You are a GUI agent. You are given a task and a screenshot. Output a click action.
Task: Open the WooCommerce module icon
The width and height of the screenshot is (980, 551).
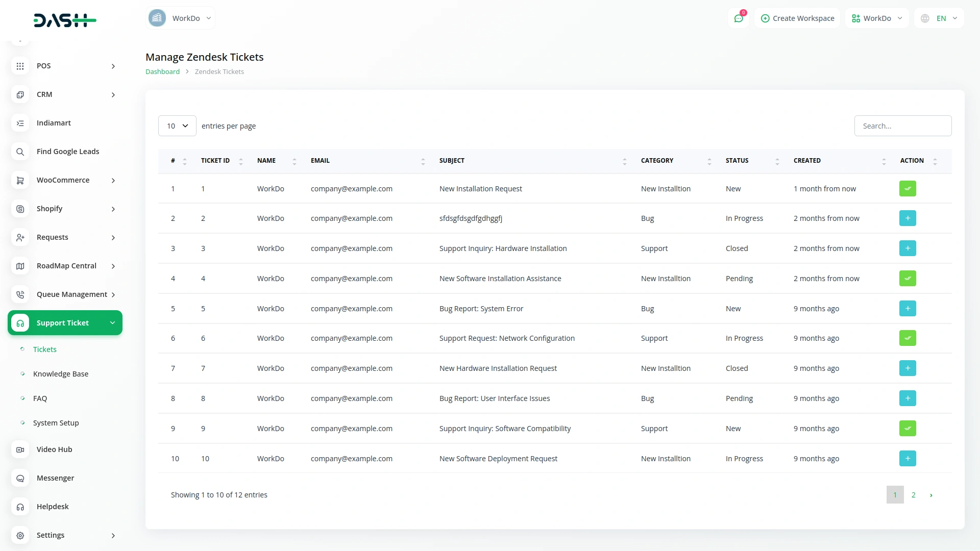click(x=20, y=180)
